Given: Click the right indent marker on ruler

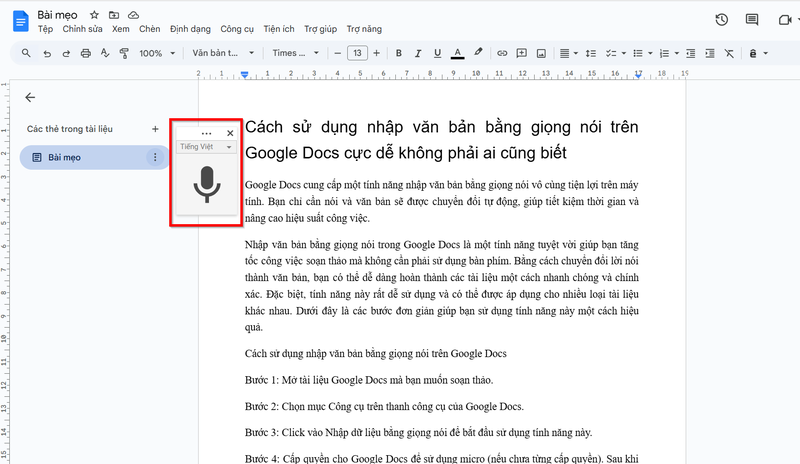Looking at the screenshot, I should (638, 75).
